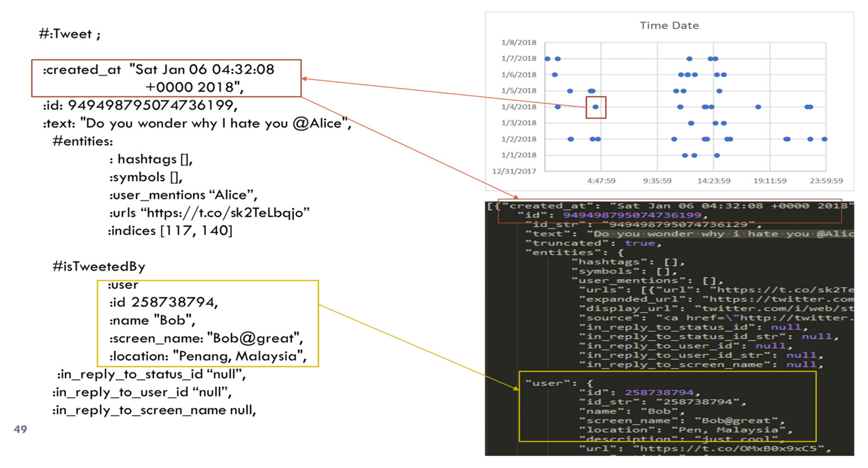Click the 12/31/2017 y-axis label

(x=514, y=171)
